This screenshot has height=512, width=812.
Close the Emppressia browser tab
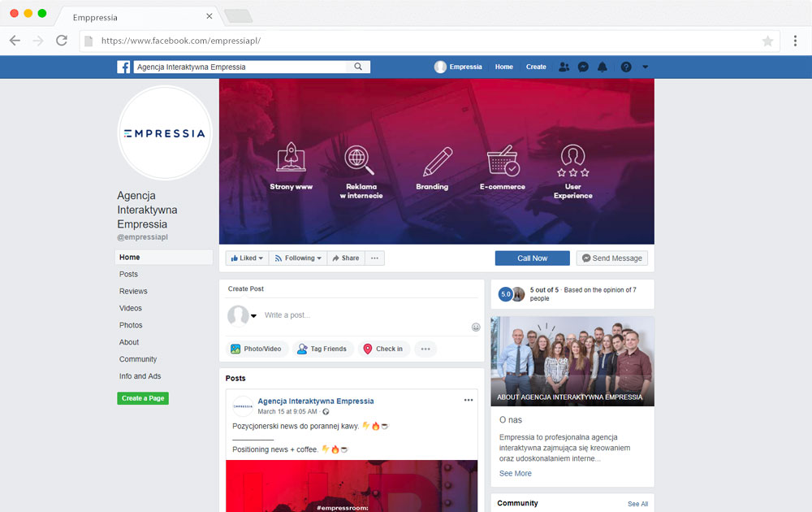click(x=209, y=16)
